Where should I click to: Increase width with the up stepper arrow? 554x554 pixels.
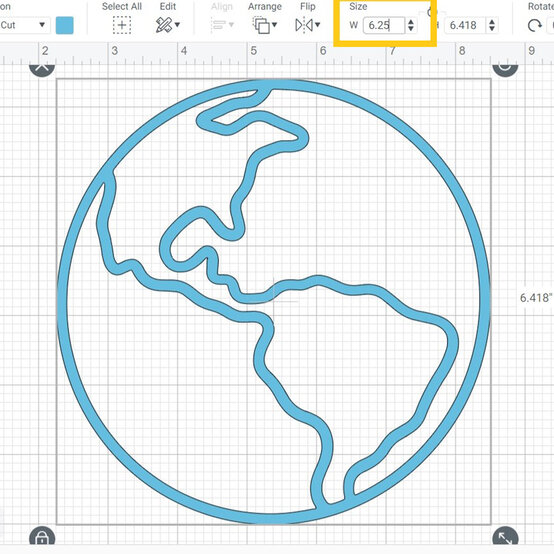click(411, 22)
